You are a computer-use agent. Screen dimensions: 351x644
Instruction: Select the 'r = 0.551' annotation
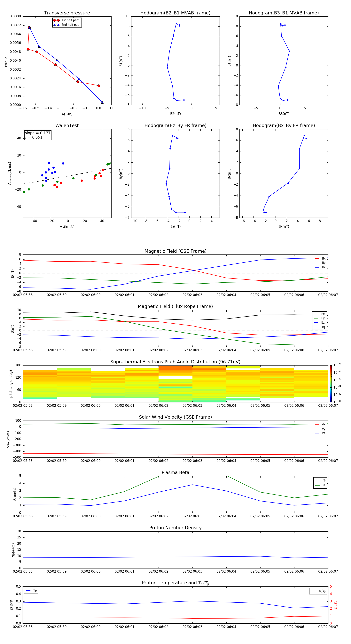[34, 137]
